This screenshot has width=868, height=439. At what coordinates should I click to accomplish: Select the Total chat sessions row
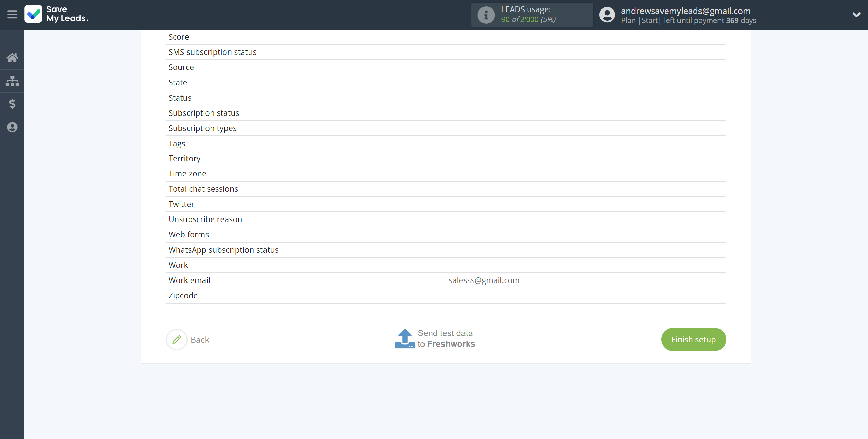pyautogui.click(x=446, y=189)
